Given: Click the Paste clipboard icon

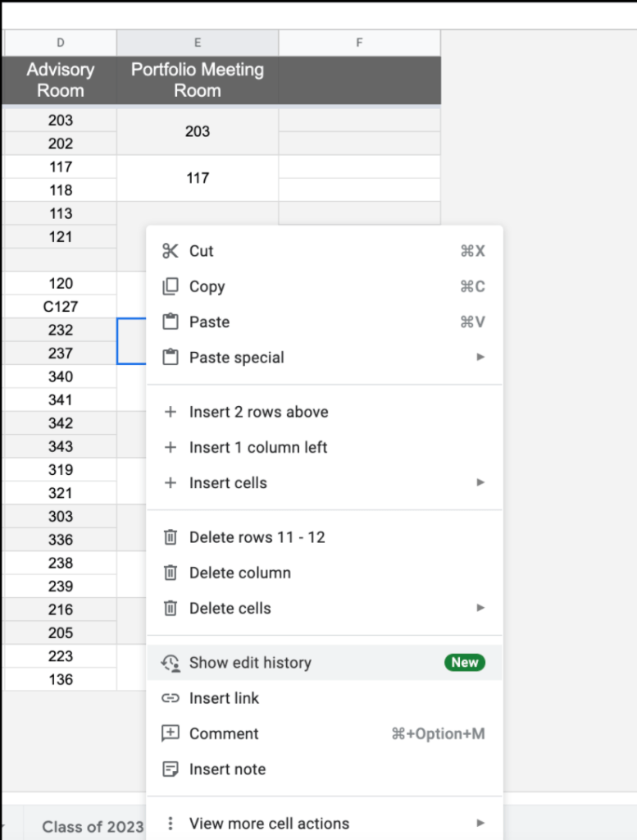Looking at the screenshot, I should click(x=171, y=322).
